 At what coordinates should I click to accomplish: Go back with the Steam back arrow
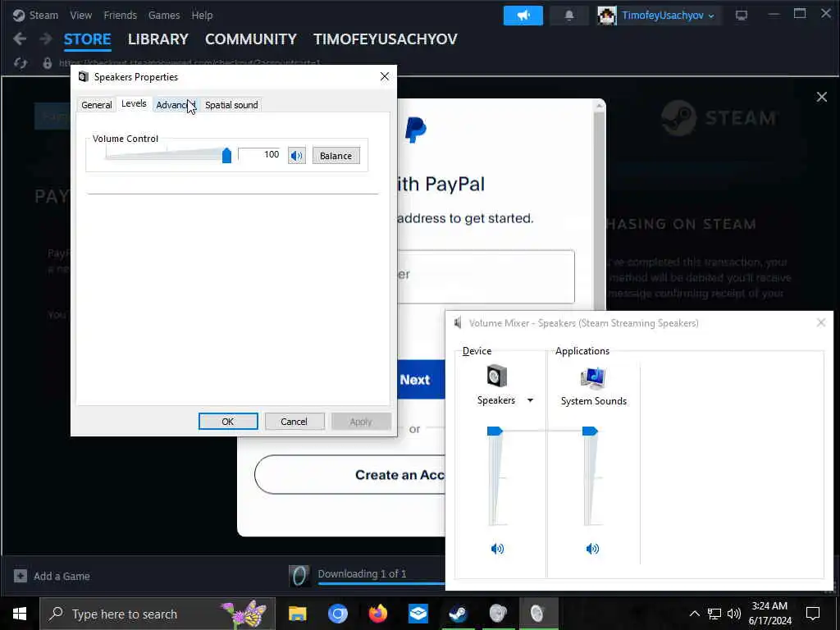pos(20,39)
